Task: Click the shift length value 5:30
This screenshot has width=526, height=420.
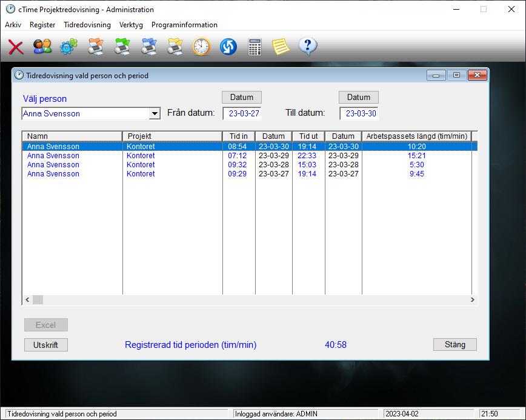Action: coord(417,165)
